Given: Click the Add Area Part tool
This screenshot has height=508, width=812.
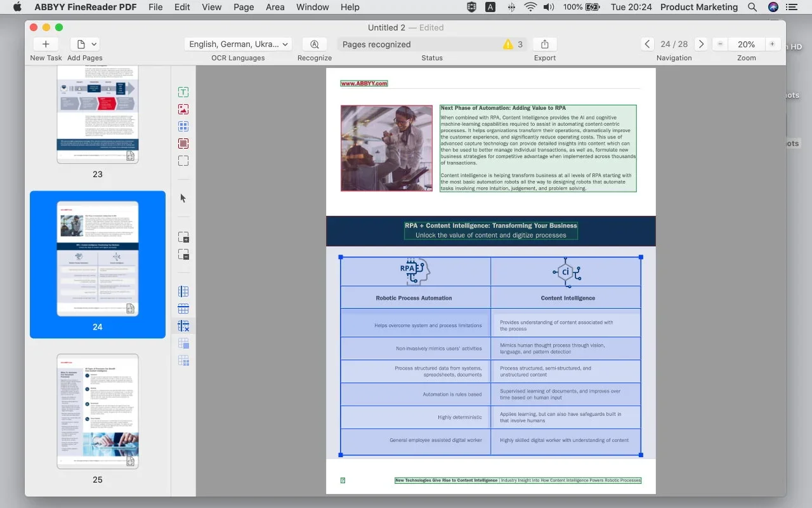Looking at the screenshot, I should click(183, 237).
